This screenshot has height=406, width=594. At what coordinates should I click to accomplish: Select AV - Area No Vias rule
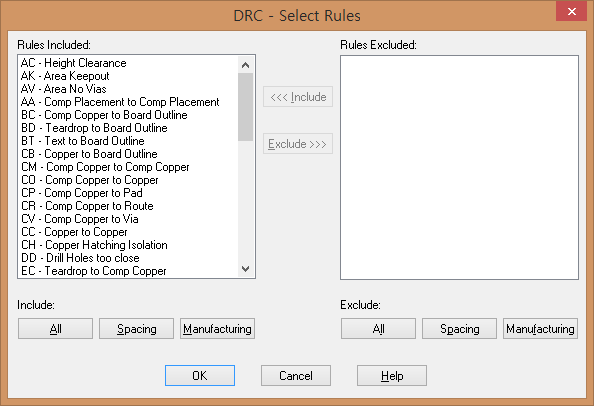click(x=64, y=89)
